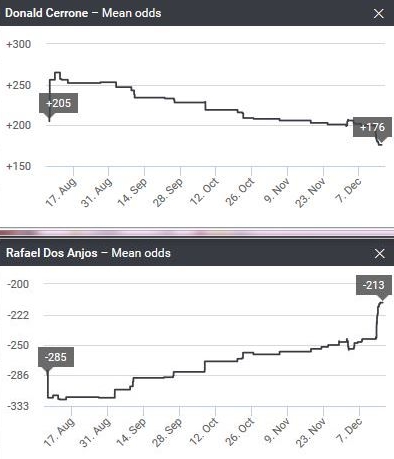The height and width of the screenshot is (459, 394).
Task: Click the +176 current odds marker
Action: click(x=372, y=127)
